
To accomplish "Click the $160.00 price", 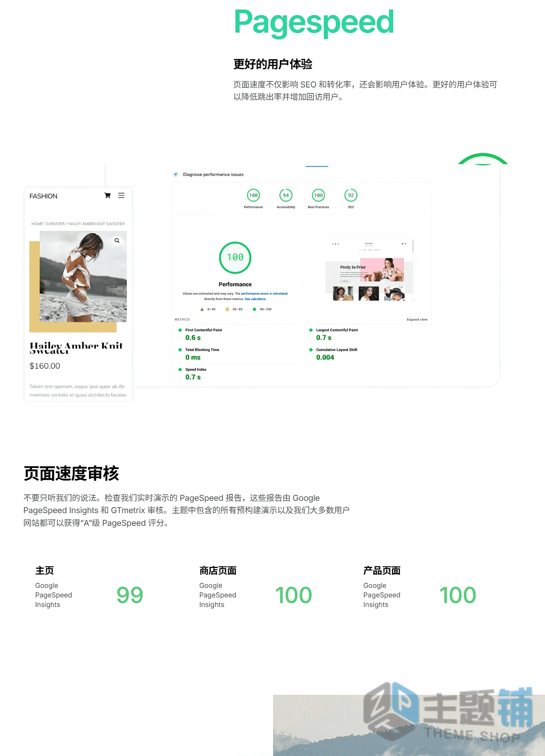I will [x=45, y=366].
